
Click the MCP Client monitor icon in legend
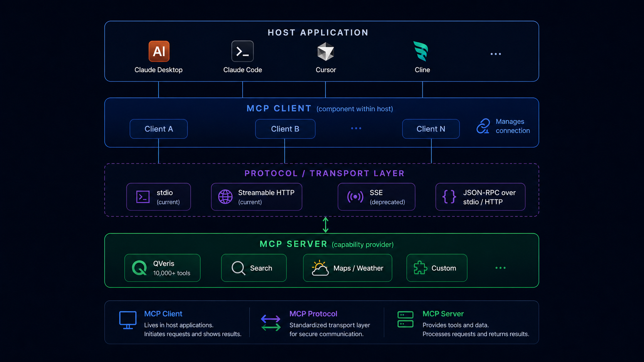pyautogui.click(x=128, y=320)
